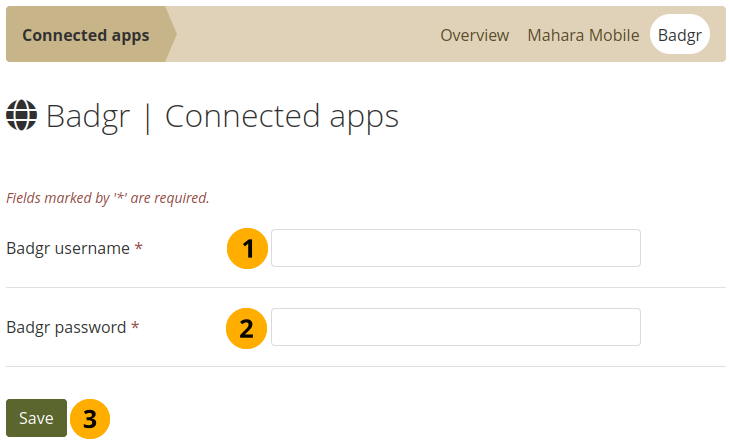This screenshot has width=730, height=446.
Task: Click the Badgr username field label
Action: pyautogui.click(x=68, y=249)
